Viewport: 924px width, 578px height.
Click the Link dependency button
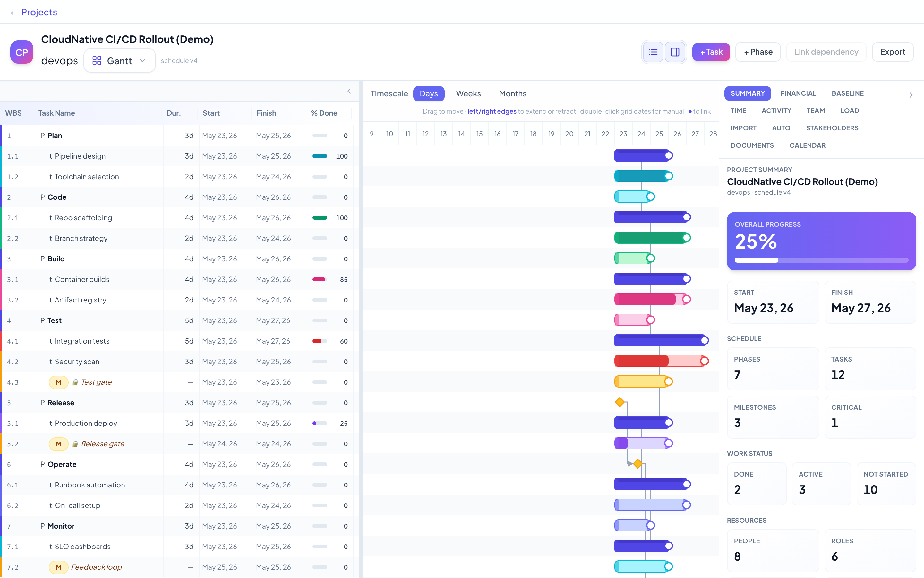826,52
